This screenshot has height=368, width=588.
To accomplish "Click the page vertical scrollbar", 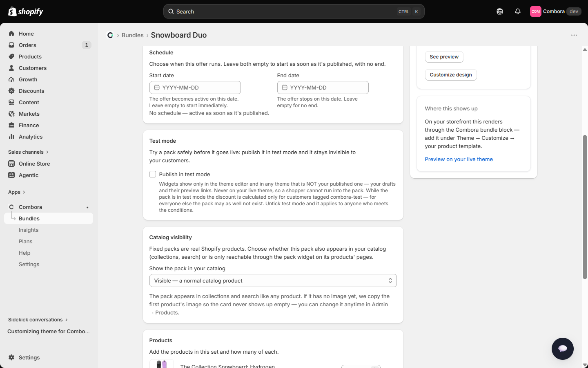I will tap(585, 207).
